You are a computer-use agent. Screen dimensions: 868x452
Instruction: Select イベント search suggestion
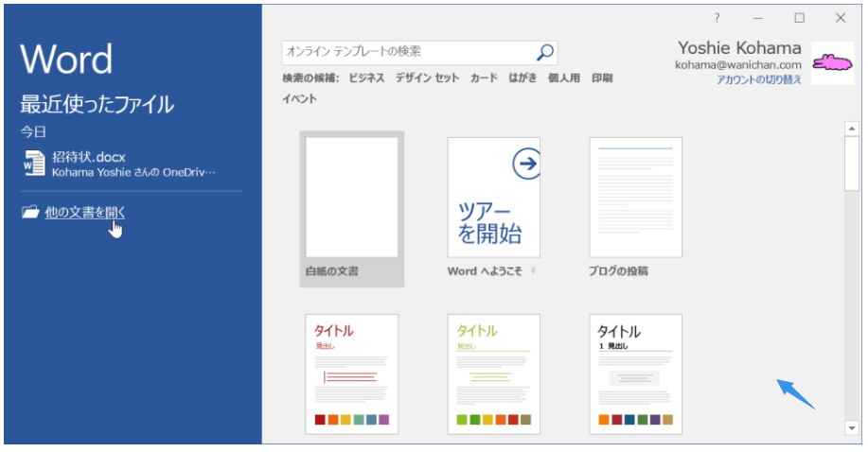coord(299,99)
